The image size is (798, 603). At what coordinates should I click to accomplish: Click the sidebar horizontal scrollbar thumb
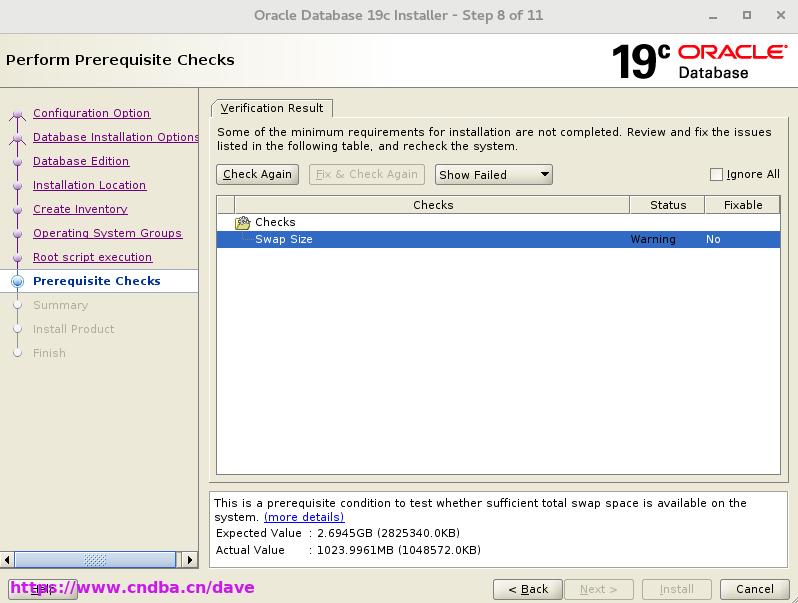(95, 560)
